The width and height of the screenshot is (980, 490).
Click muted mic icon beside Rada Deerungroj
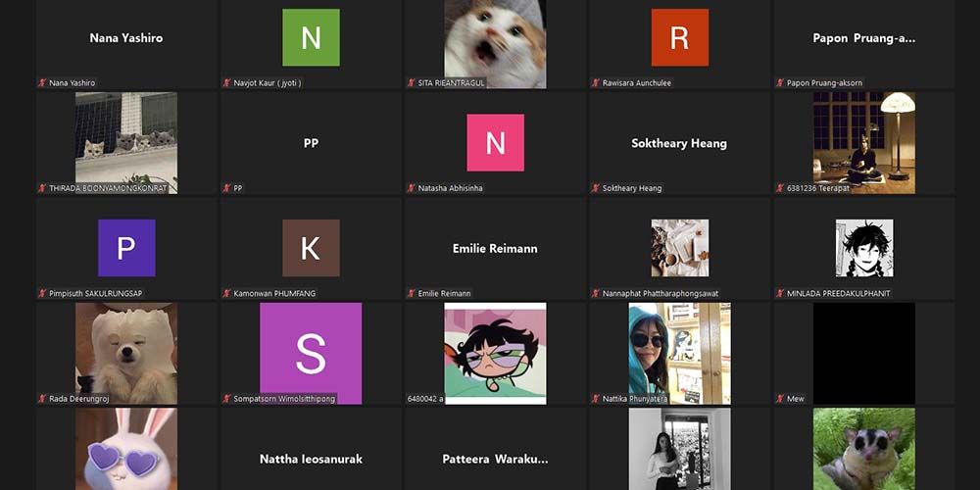[x=42, y=399]
